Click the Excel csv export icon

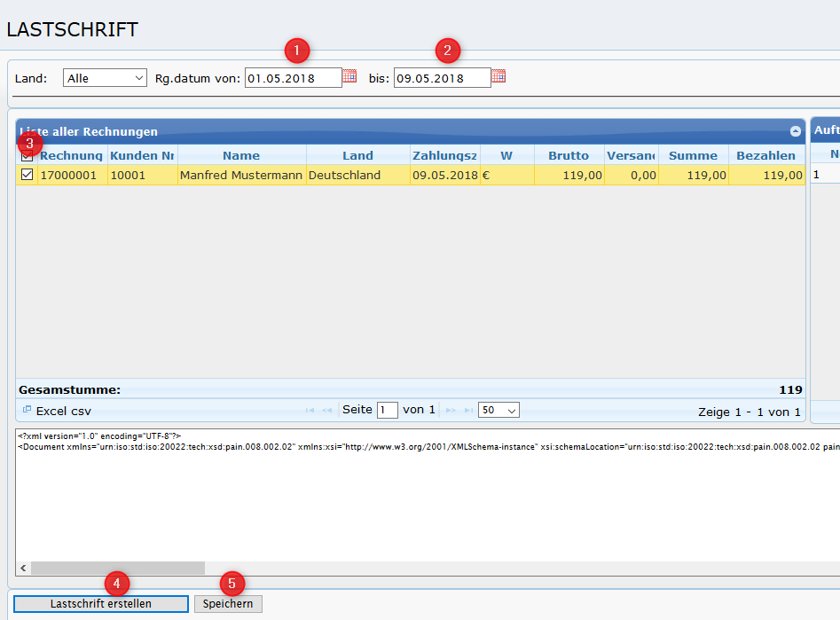pyautogui.click(x=27, y=411)
